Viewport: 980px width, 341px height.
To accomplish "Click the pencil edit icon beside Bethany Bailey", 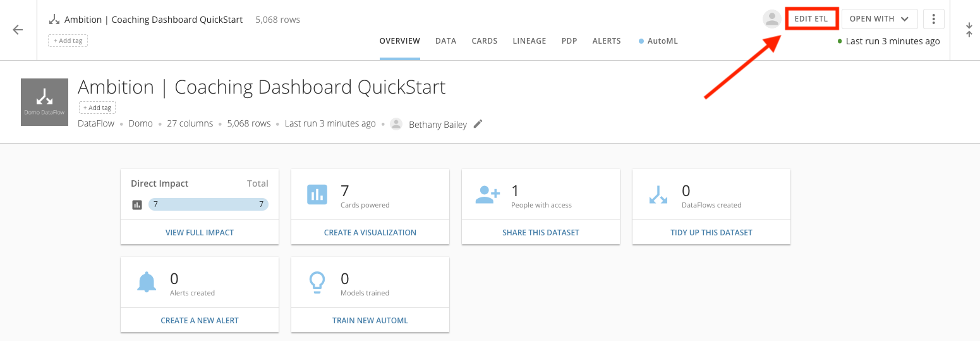I will 478,124.
